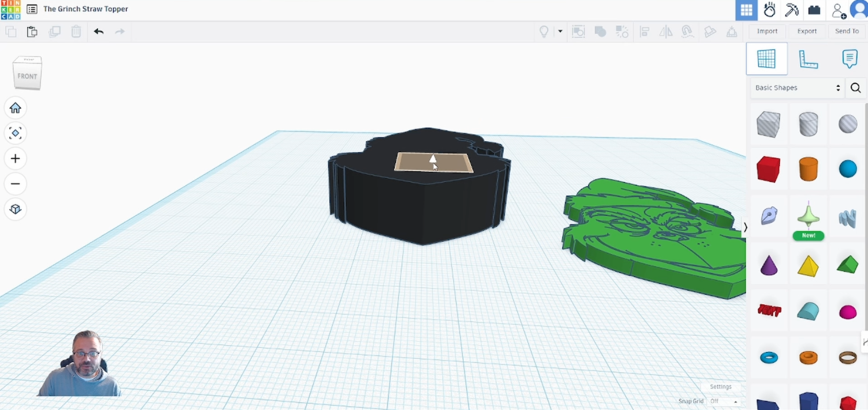The height and width of the screenshot is (410, 868).
Task: Toggle show all lightbulb icon
Action: click(544, 31)
